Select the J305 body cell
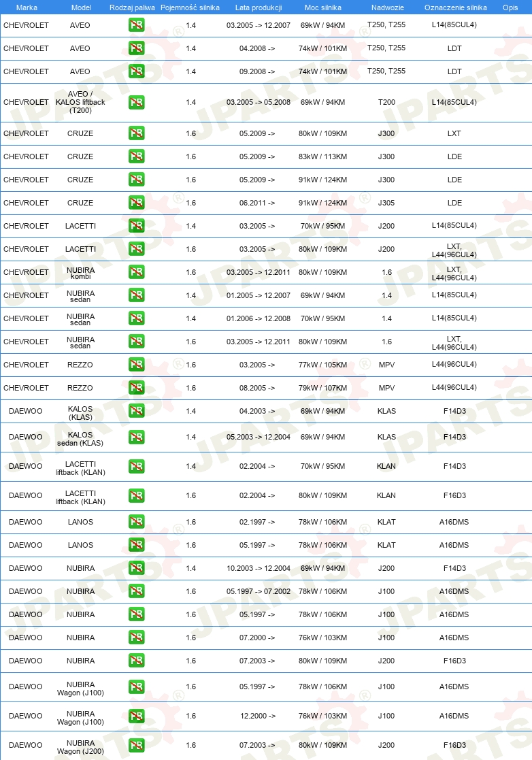 click(386, 203)
